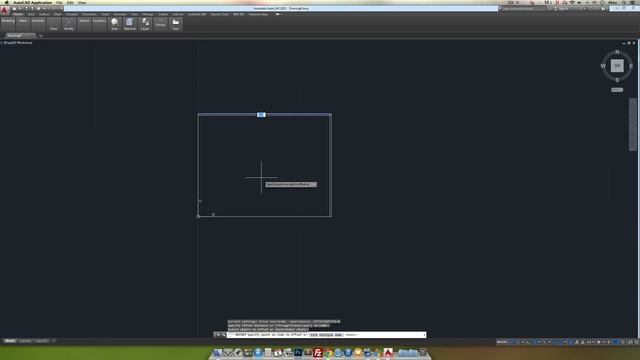Open the View menu in macOS menu bar
This screenshot has height=360, width=640.
[82, 2]
